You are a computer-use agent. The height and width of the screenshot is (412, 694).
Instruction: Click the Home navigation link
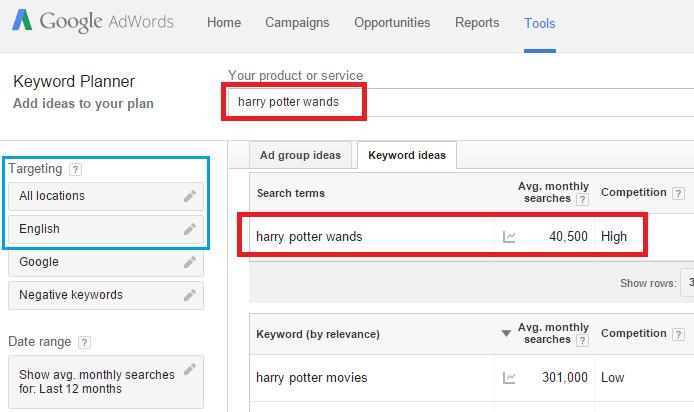224,23
